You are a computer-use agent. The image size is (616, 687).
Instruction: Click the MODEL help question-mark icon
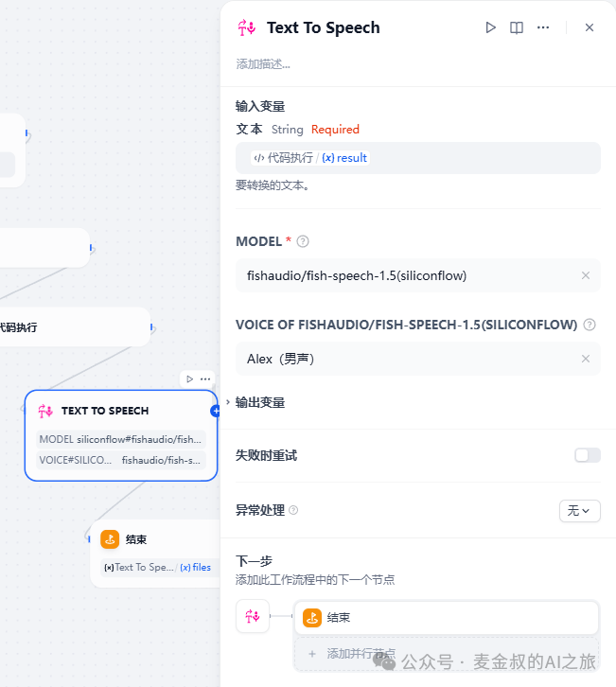point(303,241)
